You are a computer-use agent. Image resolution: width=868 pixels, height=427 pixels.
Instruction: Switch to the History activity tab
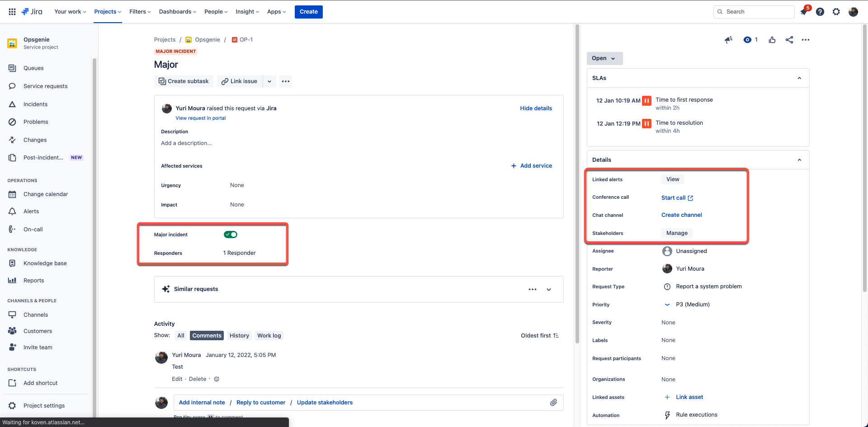[239, 335]
